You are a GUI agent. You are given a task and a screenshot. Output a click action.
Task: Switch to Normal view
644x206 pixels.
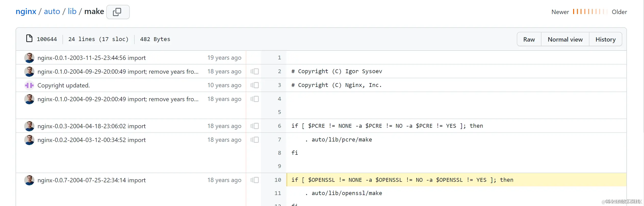[x=565, y=39]
